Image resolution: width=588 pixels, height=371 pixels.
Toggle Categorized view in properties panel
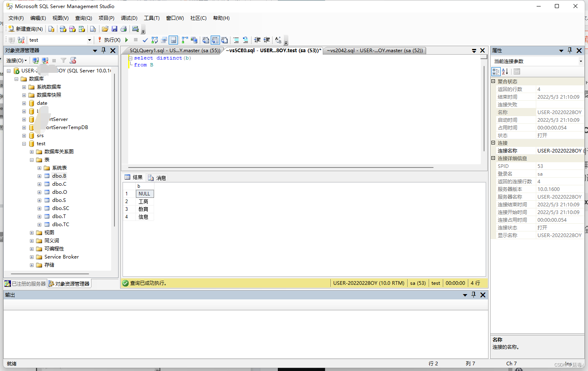pos(496,72)
